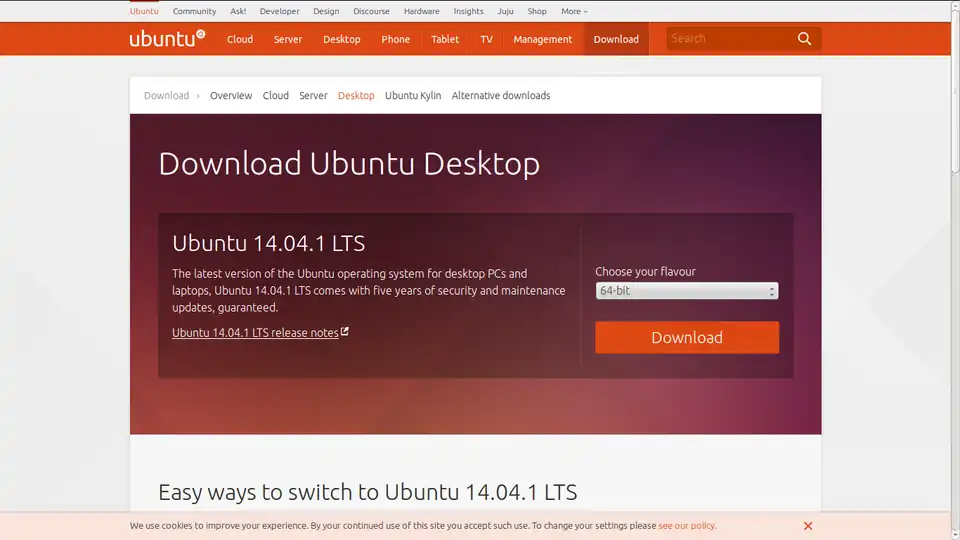
Task: Open Desktop in main navigation
Action: 342,39
